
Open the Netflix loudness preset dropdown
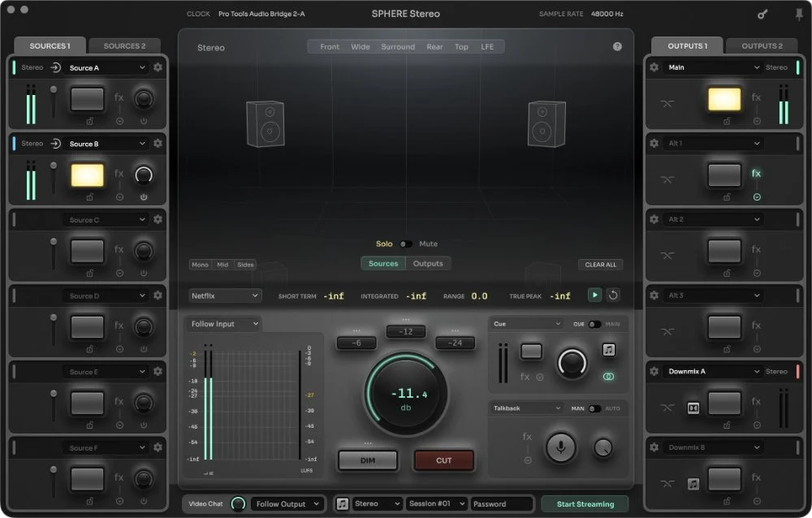click(x=225, y=296)
